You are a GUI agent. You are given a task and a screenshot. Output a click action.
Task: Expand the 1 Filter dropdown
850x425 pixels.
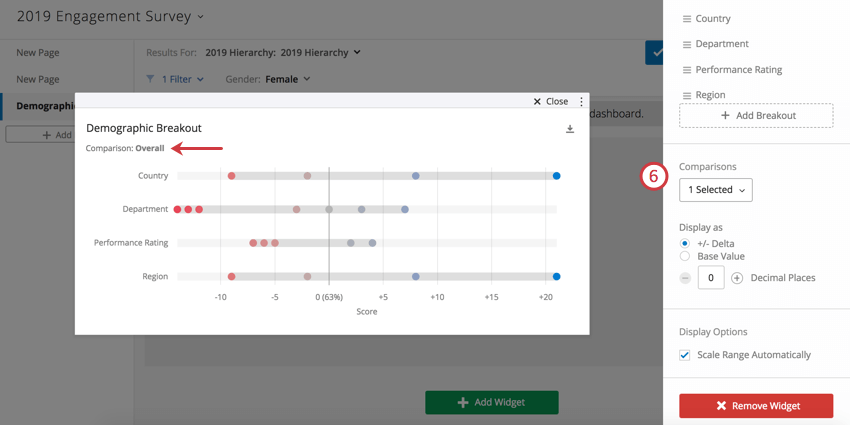(x=183, y=79)
